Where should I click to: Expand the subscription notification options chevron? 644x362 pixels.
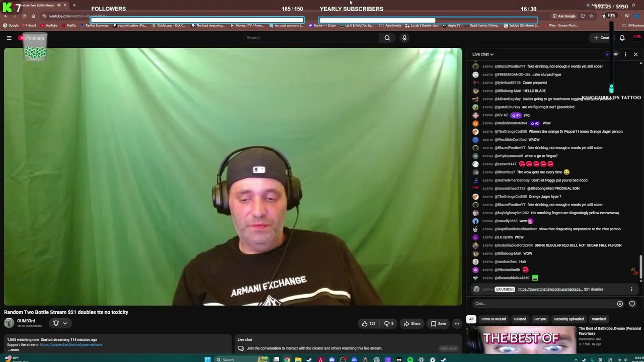(x=65, y=323)
